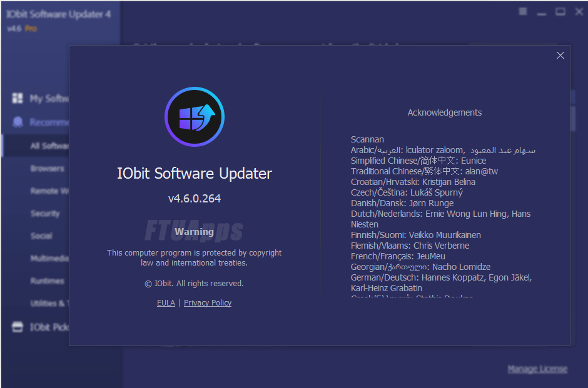Click the IObit Software Updater title text
The width and height of the screenshot is (588, 388).
[x=195, y=174]
